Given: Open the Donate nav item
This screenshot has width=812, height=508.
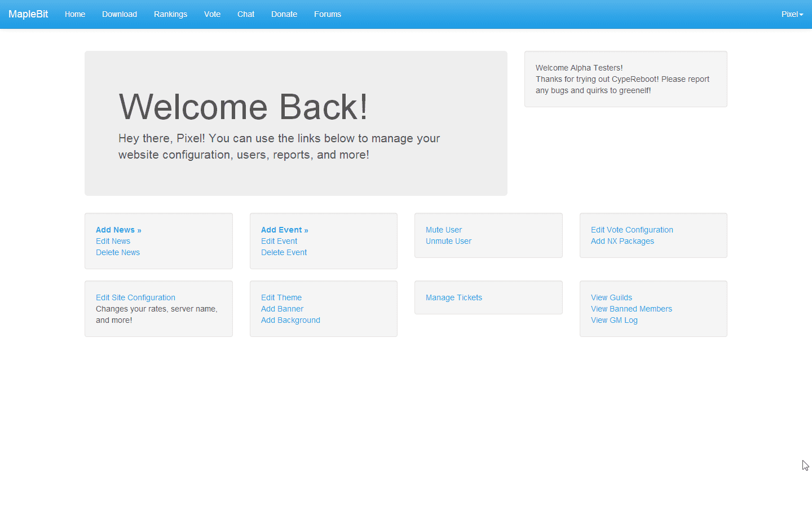Looking at the screenshot, I should tap(284, 14).
